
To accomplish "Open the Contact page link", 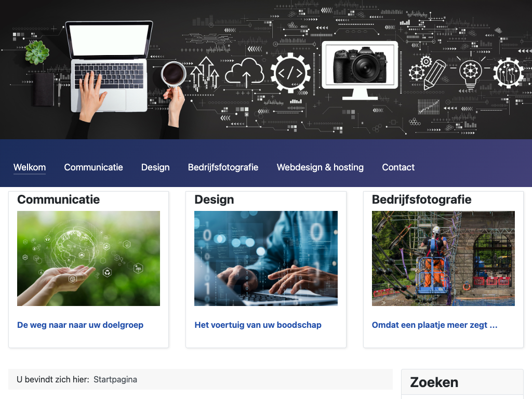I will click(398, 167).
